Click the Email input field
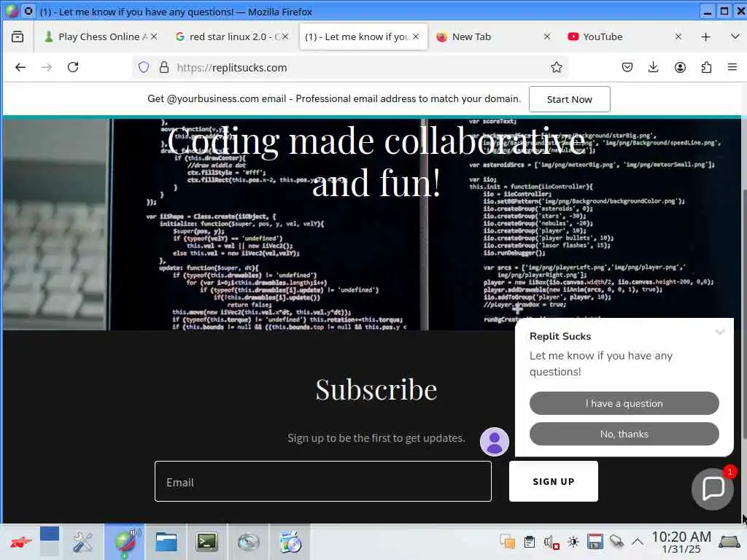747x560 pixels. (x=323, y=481)
